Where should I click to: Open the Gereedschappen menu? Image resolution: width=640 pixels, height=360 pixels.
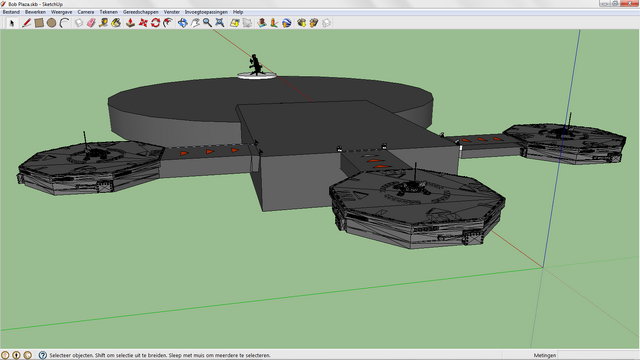tap(141, 12)
